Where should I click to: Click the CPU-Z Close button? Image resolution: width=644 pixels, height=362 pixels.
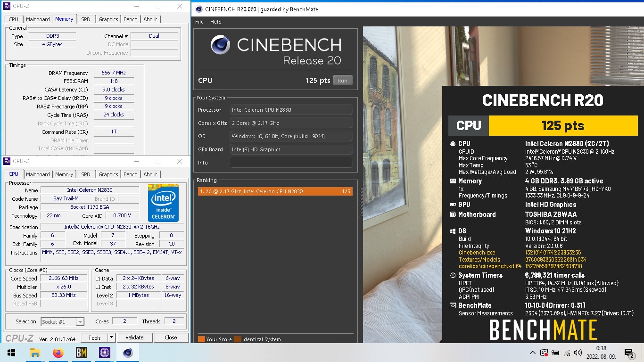pos(171,337)
